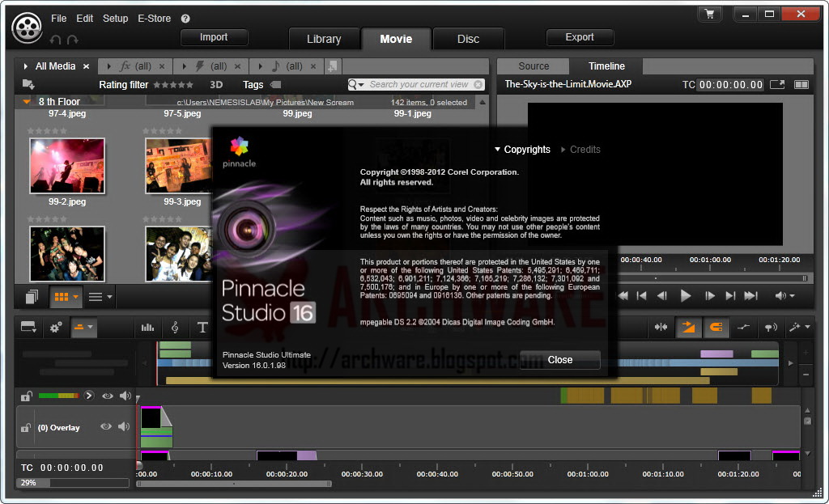The width and height of the screenshot is (829, 504).
Task: Click the split clip icon
Action: 661,328
